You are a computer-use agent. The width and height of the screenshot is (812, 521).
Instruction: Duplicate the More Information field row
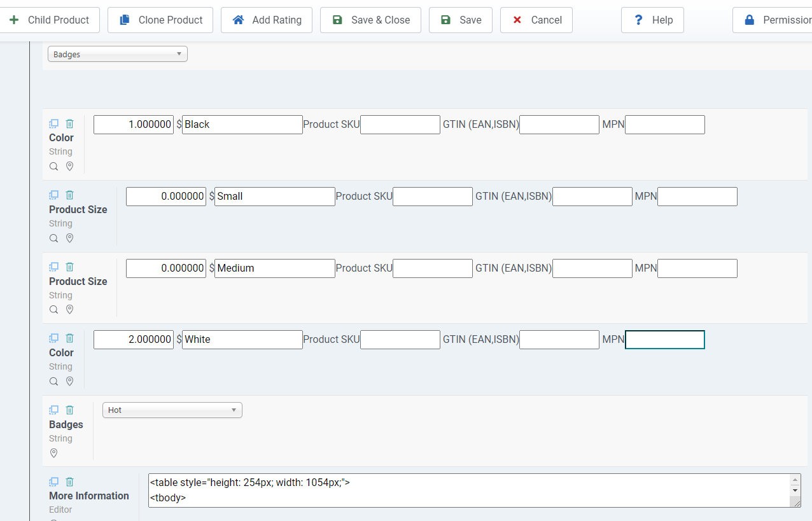point(54,482)
